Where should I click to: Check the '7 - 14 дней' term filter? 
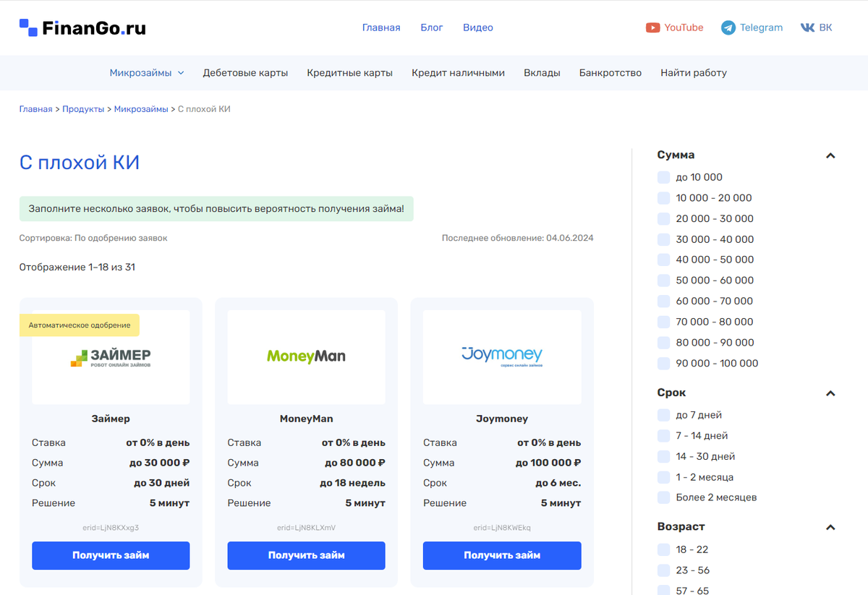663,436
